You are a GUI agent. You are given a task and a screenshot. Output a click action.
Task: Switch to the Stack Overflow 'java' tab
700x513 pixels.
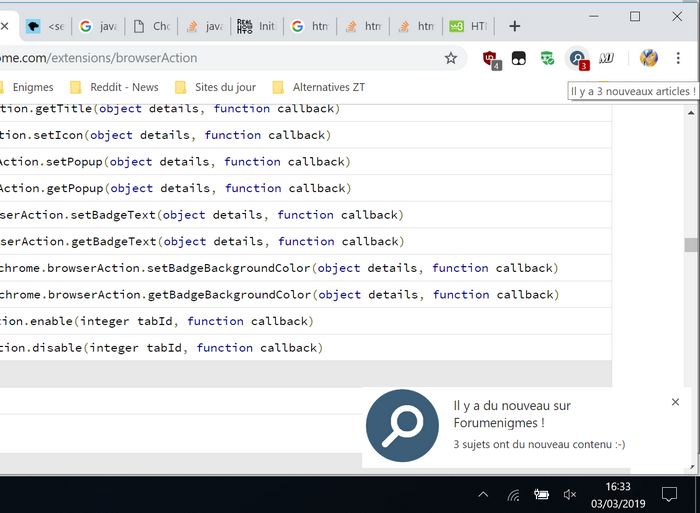[204, 26]
